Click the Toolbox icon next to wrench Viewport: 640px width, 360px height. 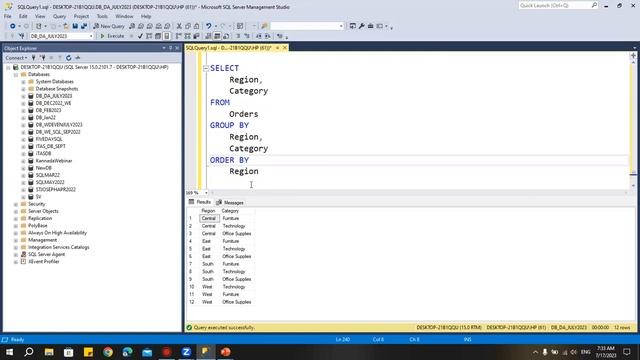pos(371,26)
